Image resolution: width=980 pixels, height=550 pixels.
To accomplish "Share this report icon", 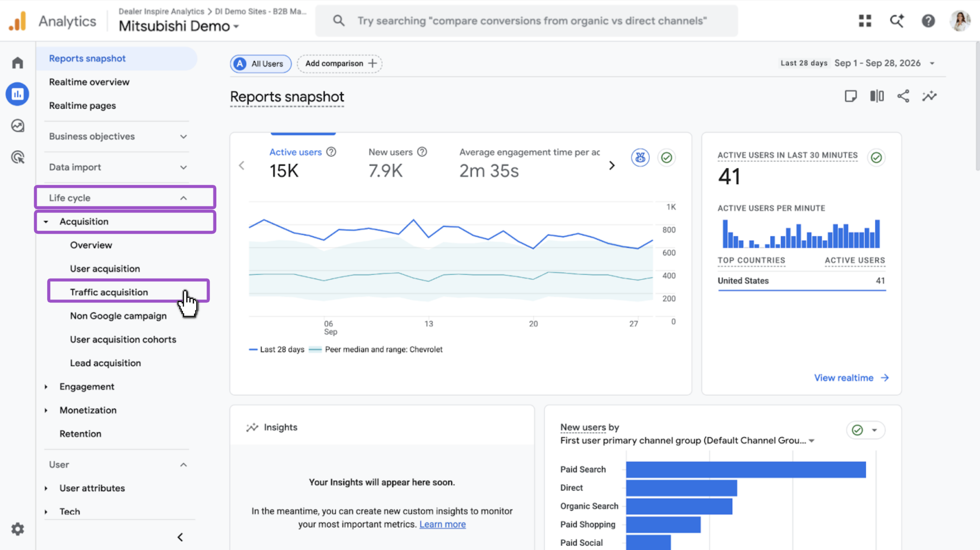I will coord(903,96).
